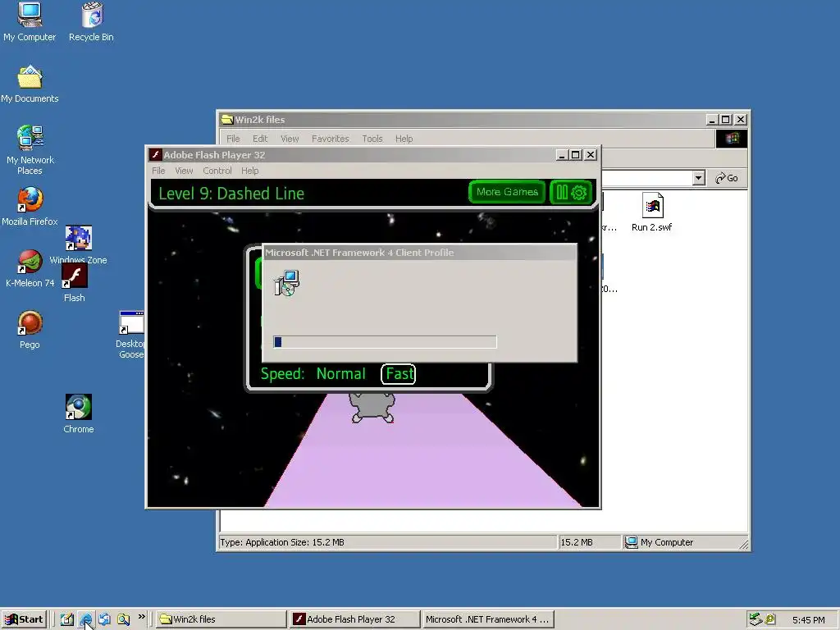This screenshot has height=630, width=840.
Task: Open first quick launch icon beside Start
Action: point(67,619)
